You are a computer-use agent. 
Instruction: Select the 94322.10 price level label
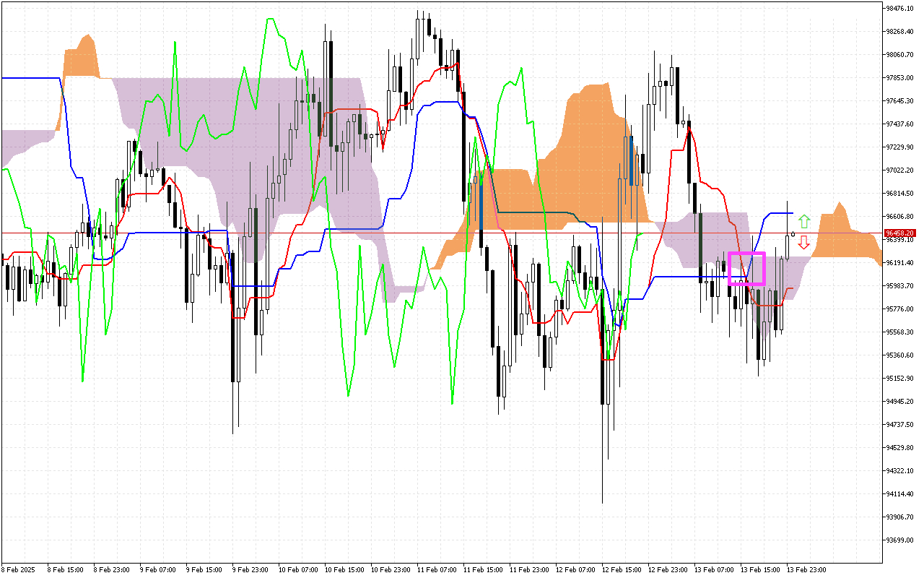(x=900, y=471)
